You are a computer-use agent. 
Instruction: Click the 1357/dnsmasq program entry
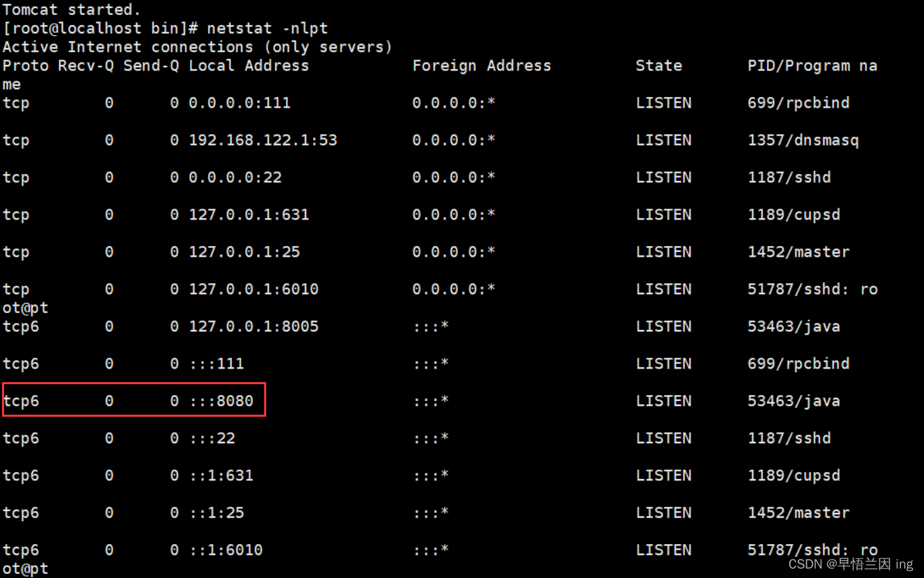[803, 140]
